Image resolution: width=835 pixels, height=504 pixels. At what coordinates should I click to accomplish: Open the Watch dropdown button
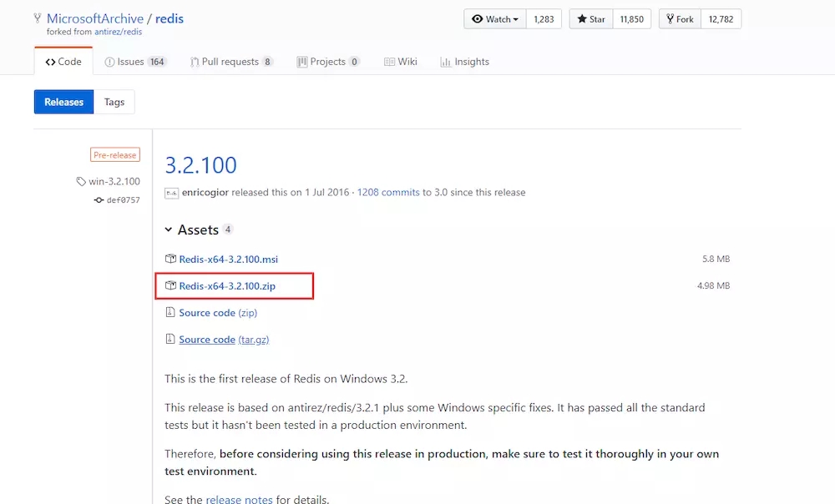pyautogui.click(x=495, y=19)
